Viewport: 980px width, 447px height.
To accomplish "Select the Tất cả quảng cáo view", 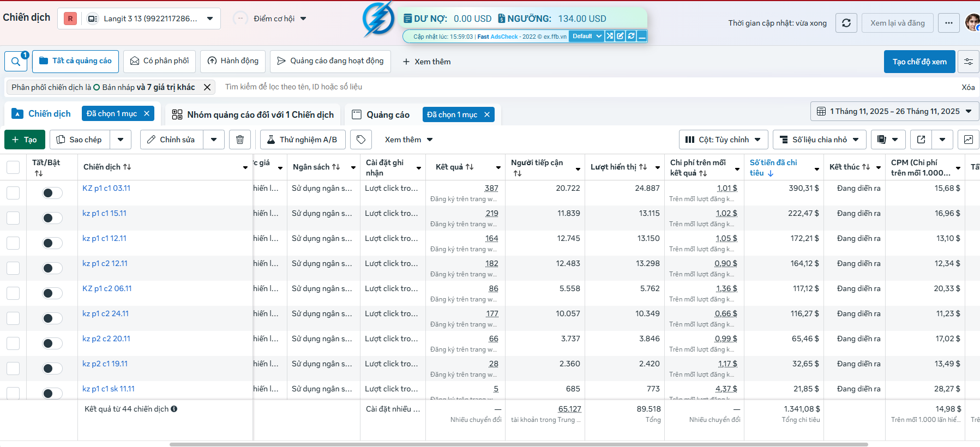I will 76,61.
